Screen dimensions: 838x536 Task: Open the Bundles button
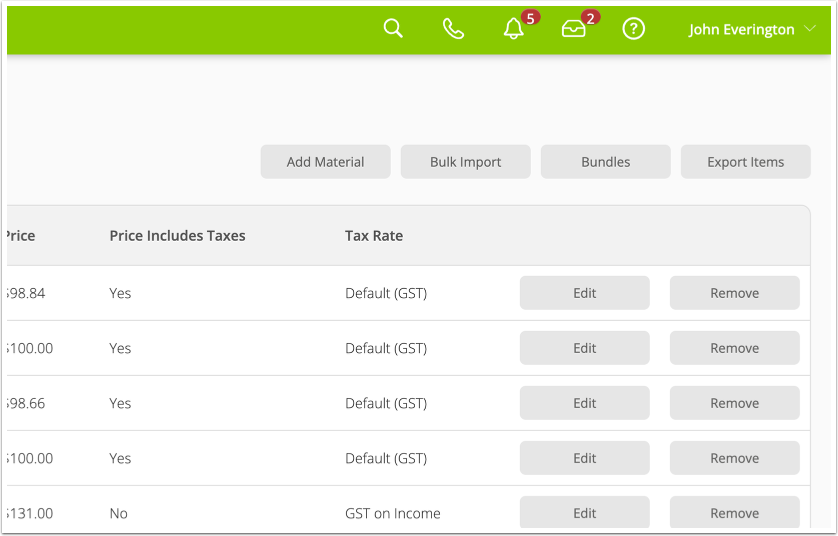(x=606, y=161)
